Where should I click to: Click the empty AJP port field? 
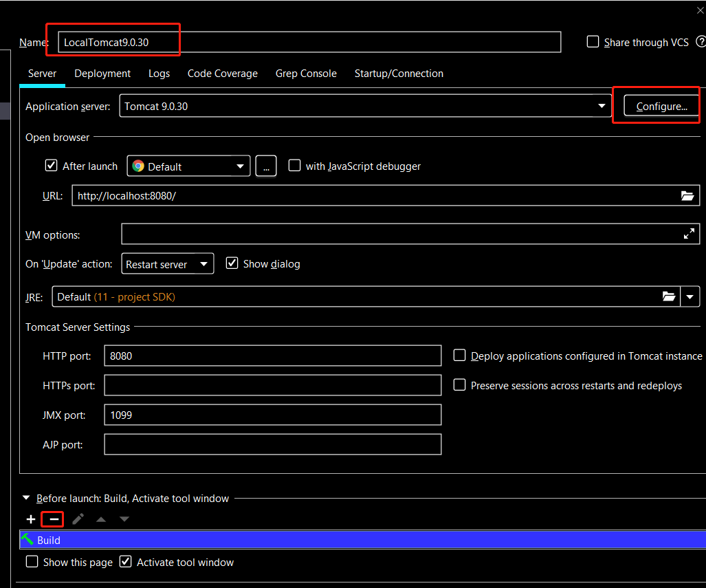coord(272,444)
